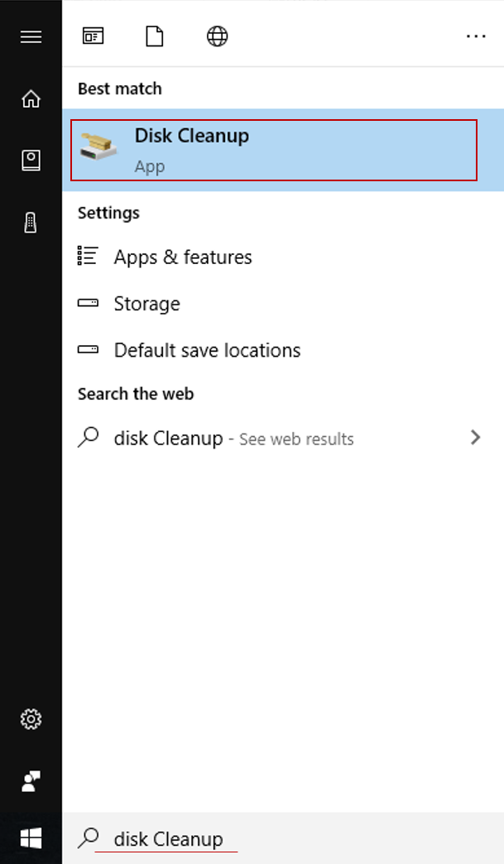Filter results by Web globe icon
This screenshot has height=864, width=504.
tap(217, 36)
